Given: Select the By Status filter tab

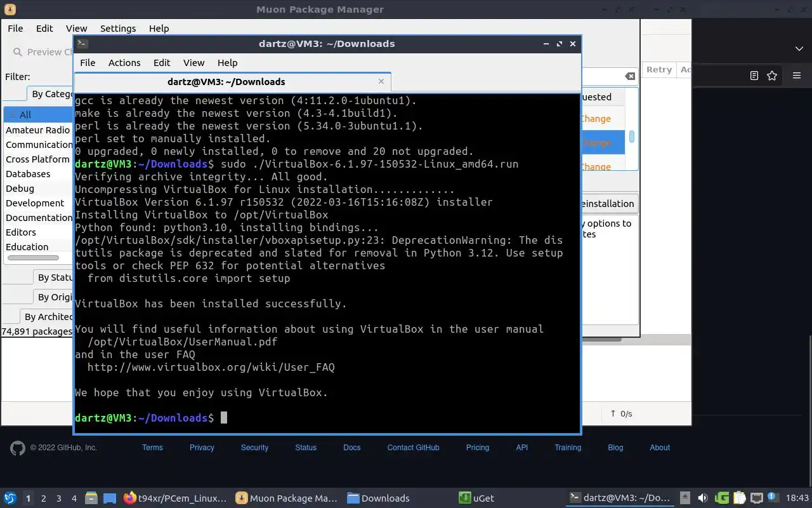Looking at the screenshot, I should click(53, 277).
